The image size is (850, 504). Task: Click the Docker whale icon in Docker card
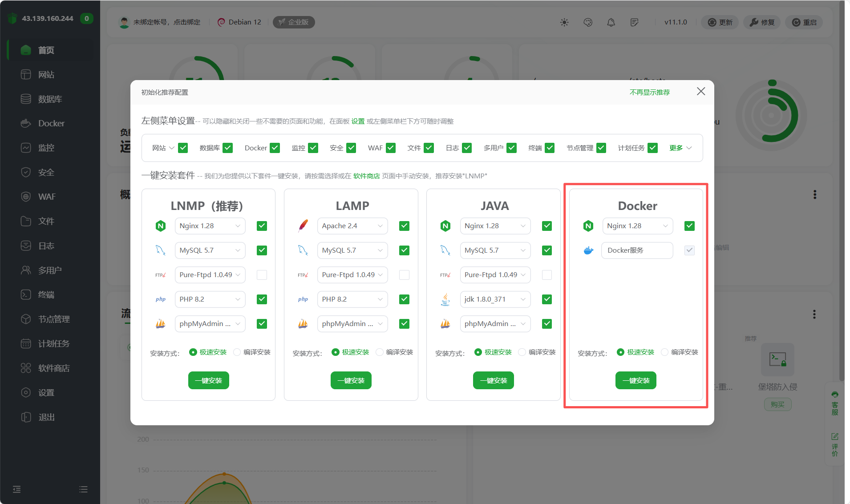tap(588, 250)
